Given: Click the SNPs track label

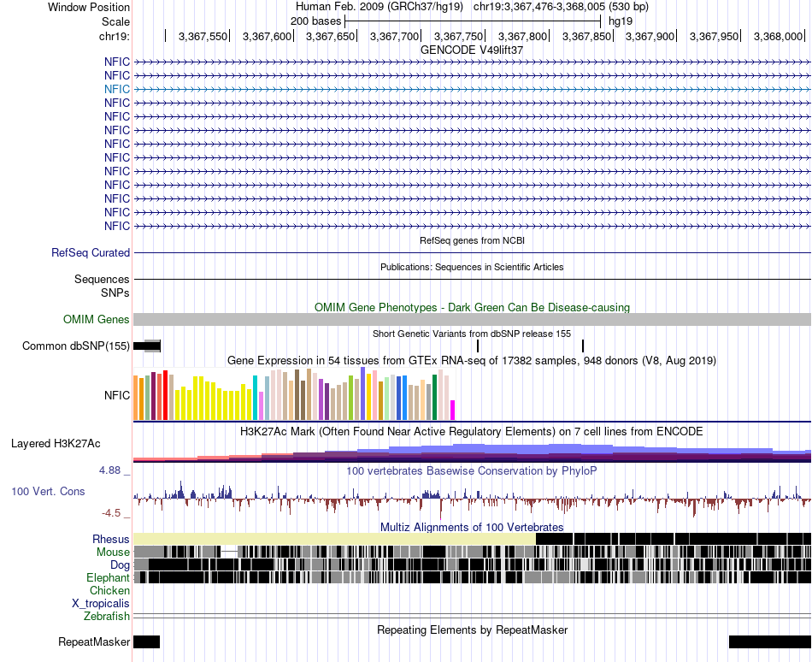Looking at the screenshot, I should [115, 293].
